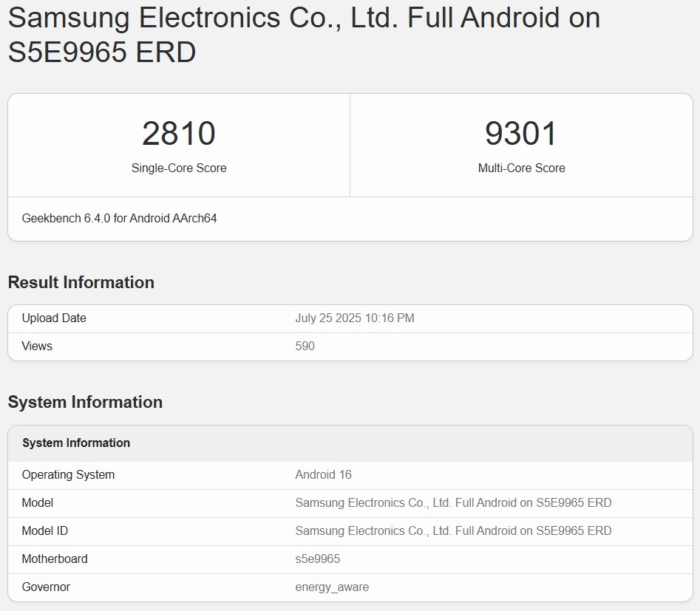Viewport: 700px width, 611px height.
Task: Click the Motherboard row label
Action: (55, 559)
